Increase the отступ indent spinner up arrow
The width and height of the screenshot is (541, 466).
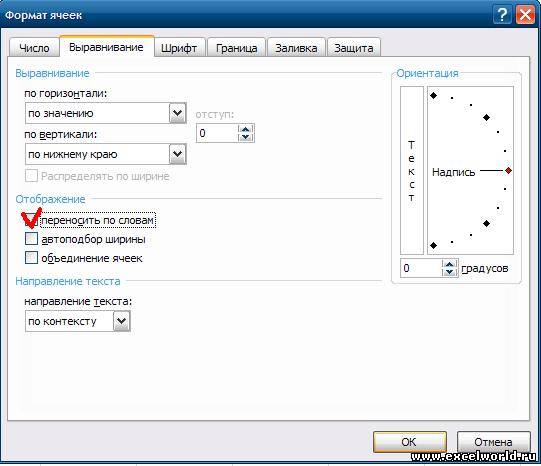click(x=246, y=129)
